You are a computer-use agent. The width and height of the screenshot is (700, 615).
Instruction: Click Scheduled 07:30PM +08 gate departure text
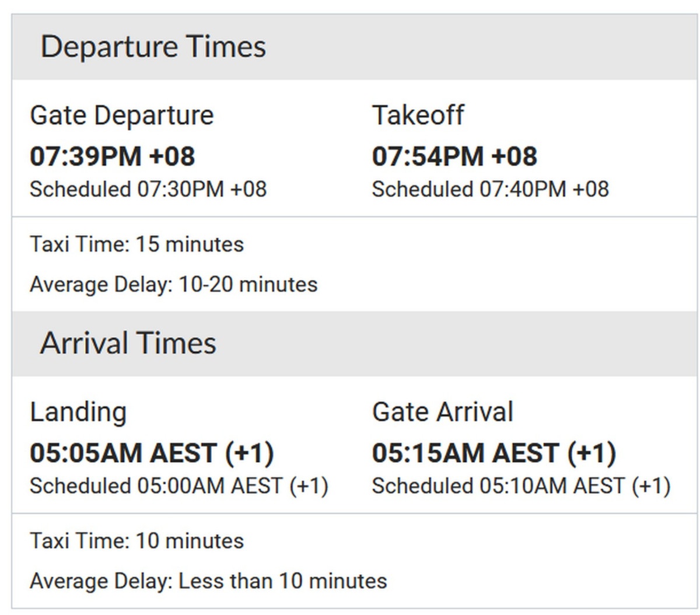148,190
